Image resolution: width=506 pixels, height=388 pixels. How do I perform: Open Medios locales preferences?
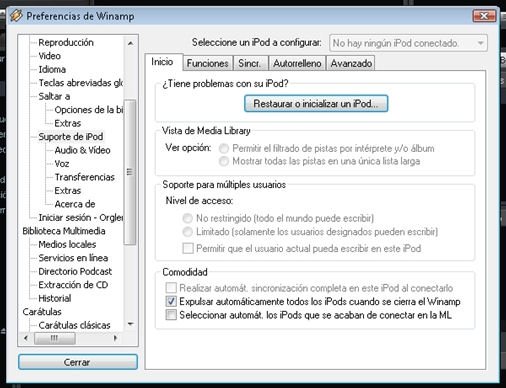tap(67, 244)
